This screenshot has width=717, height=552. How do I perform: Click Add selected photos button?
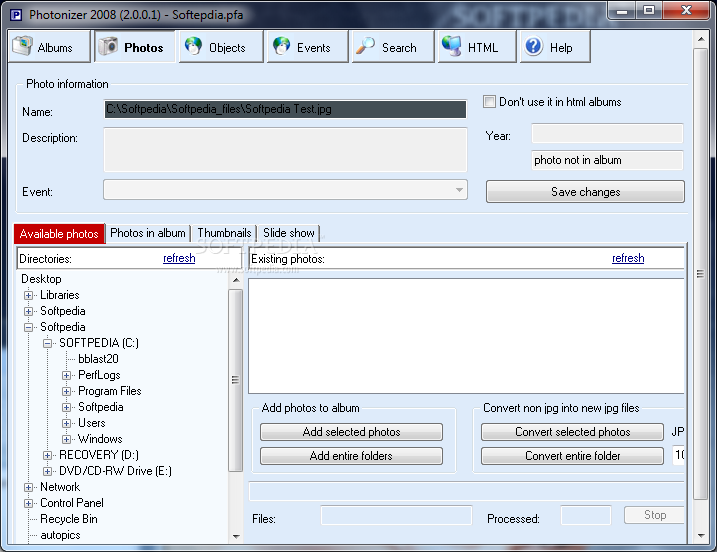(351, 432)
